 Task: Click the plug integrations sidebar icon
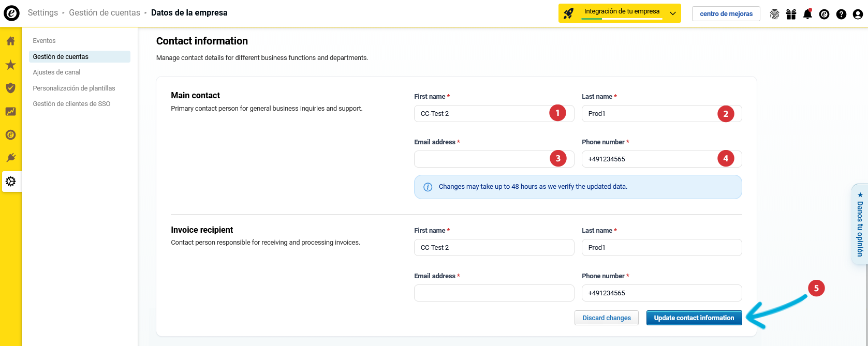tap(10, 158)
